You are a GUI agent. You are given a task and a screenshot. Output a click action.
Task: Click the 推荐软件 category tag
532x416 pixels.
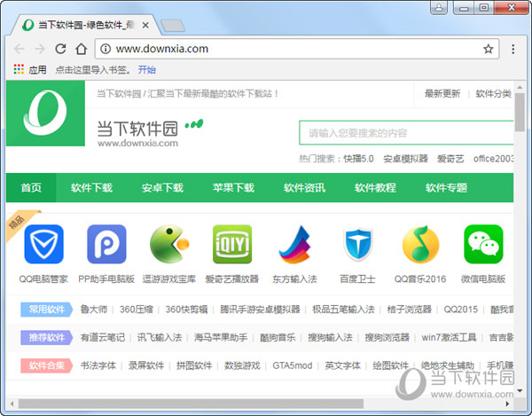pyautogui.click(x=46, y=337)
